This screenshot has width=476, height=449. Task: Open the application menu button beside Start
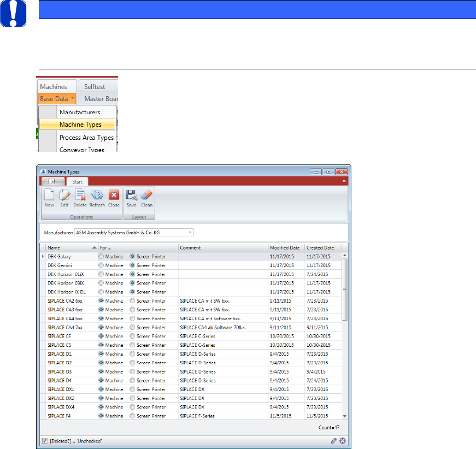click(53, 181)
